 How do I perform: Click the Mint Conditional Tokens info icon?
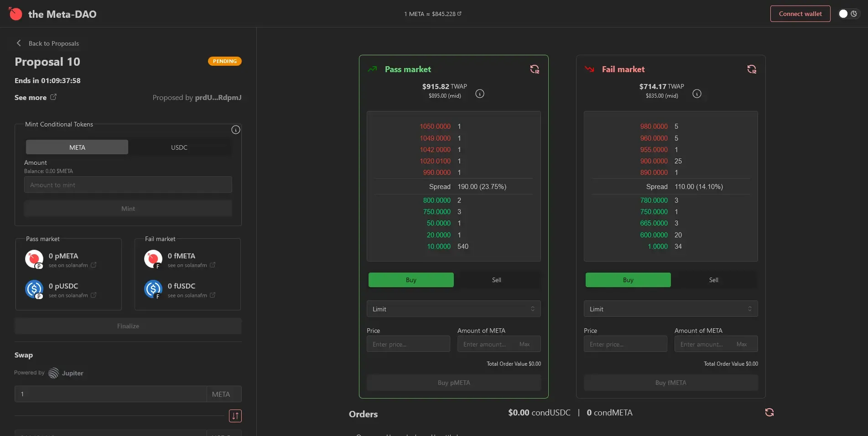235,130
